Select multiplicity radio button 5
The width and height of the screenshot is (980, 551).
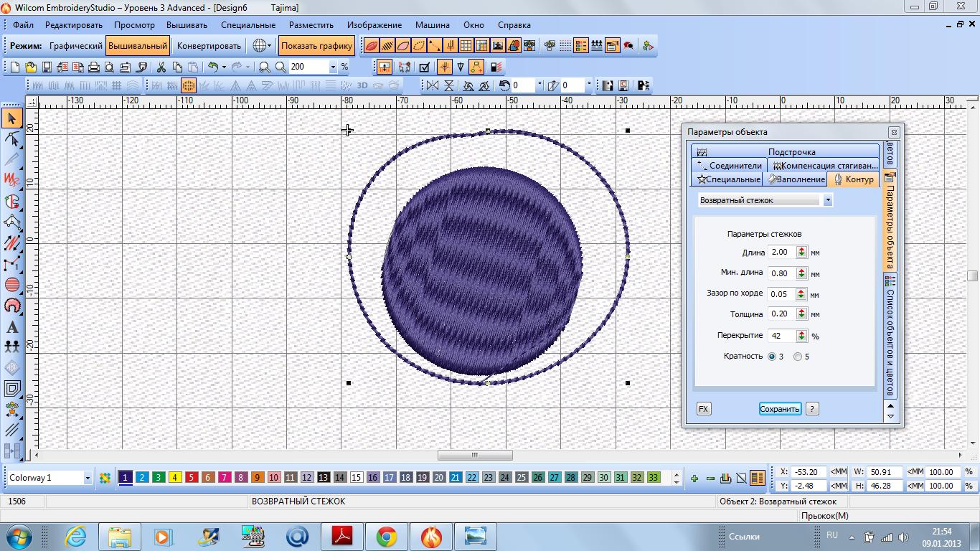pyautogui.click(x=798, y=357)
